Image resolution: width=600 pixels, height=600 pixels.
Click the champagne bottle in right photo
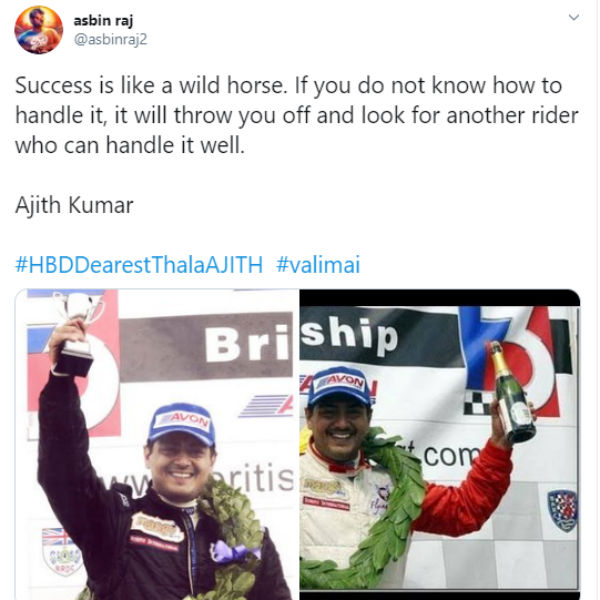coord(512,392)
